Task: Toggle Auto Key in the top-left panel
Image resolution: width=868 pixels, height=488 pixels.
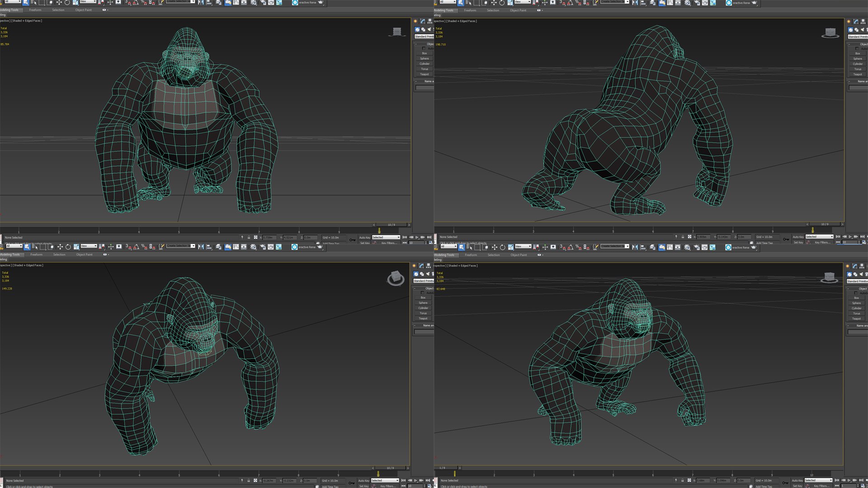Action: coord(364,237)
